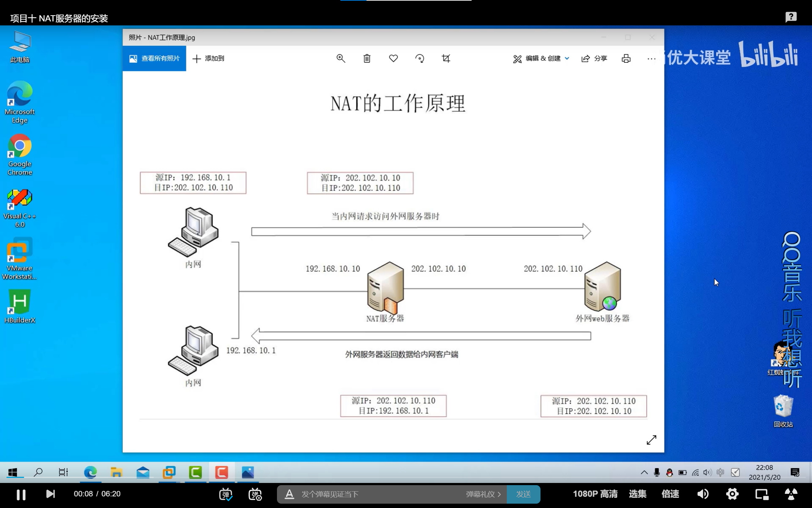812x508 pixels.
Task: Click the delete trash icon in Photos toolbar
Action: point(367,58)
